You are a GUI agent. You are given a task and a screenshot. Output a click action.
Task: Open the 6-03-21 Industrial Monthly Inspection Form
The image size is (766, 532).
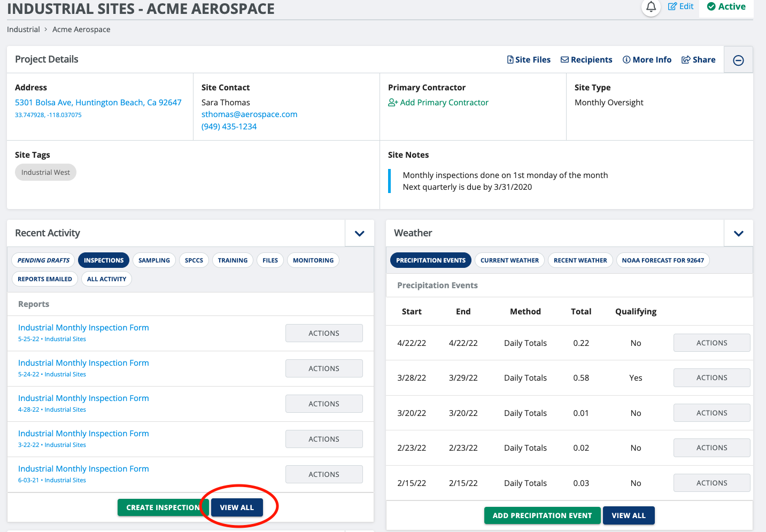pyautogui.click(x=83, y=469)
